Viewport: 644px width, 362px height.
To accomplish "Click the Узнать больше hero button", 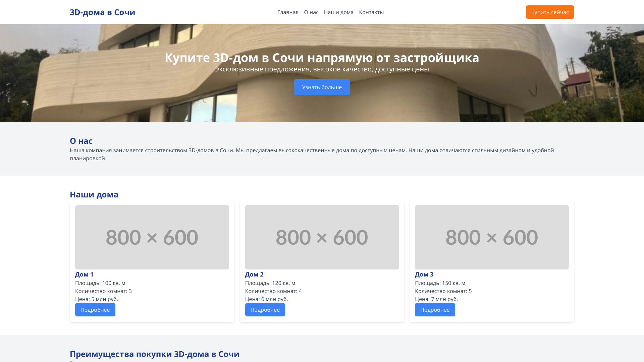I will tap(322, 87).
